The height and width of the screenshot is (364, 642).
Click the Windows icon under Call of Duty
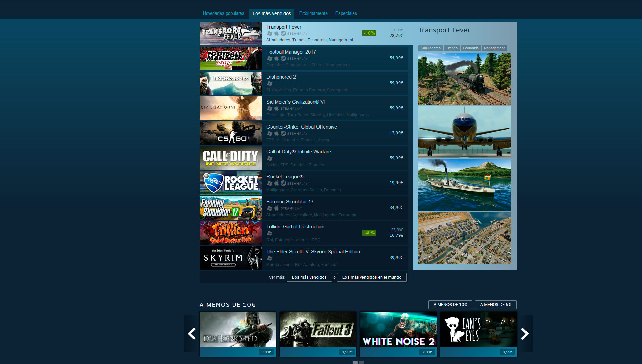point(269,158)
